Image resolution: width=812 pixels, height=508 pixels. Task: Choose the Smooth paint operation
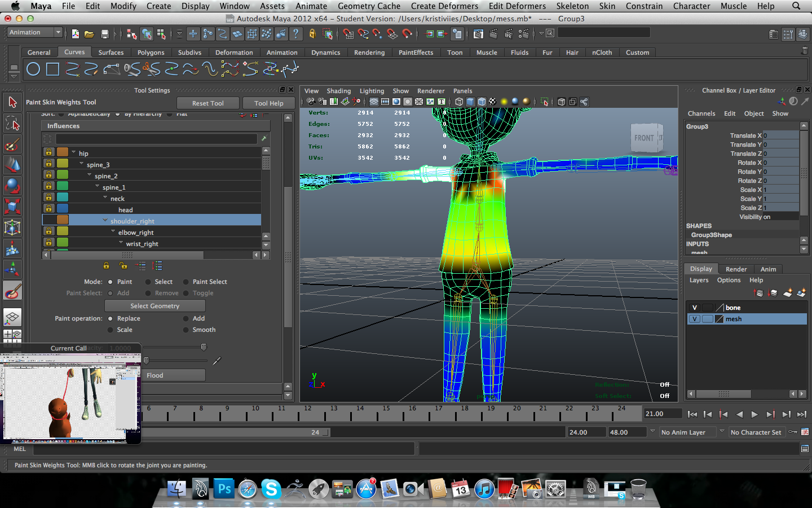point(186,330)
